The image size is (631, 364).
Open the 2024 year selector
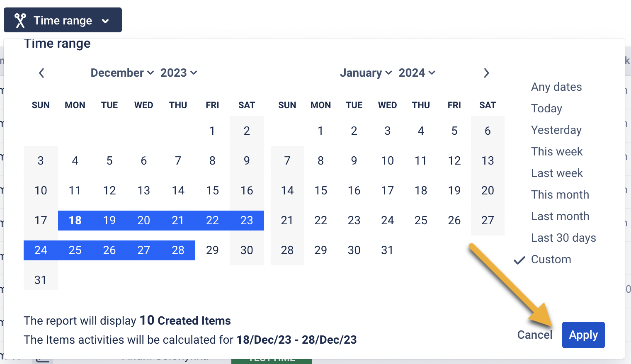click(x=417, y=73)
